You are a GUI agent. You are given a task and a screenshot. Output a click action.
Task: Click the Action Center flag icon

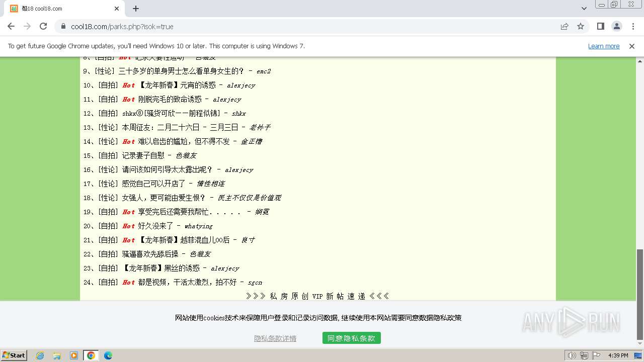[x=596, y=355]
